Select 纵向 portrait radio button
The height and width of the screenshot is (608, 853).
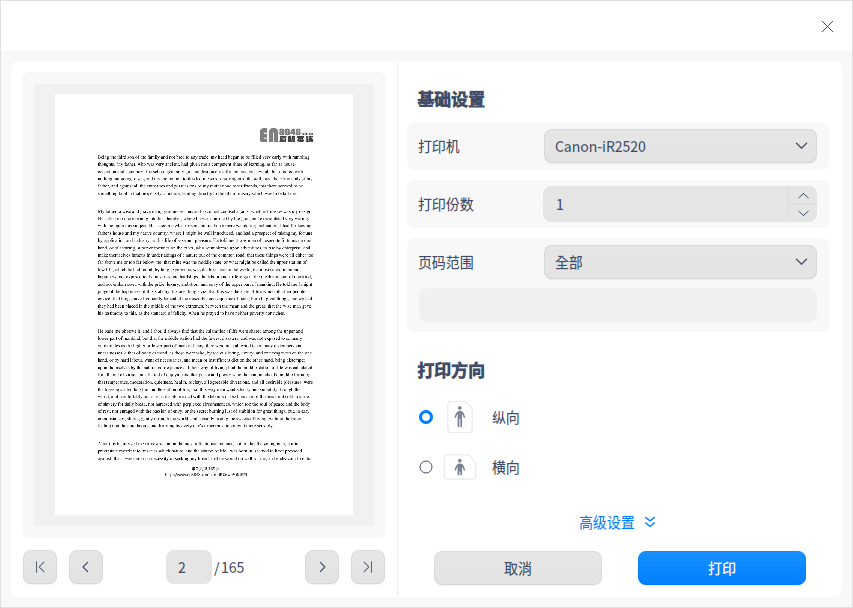(x=426, y=417)
